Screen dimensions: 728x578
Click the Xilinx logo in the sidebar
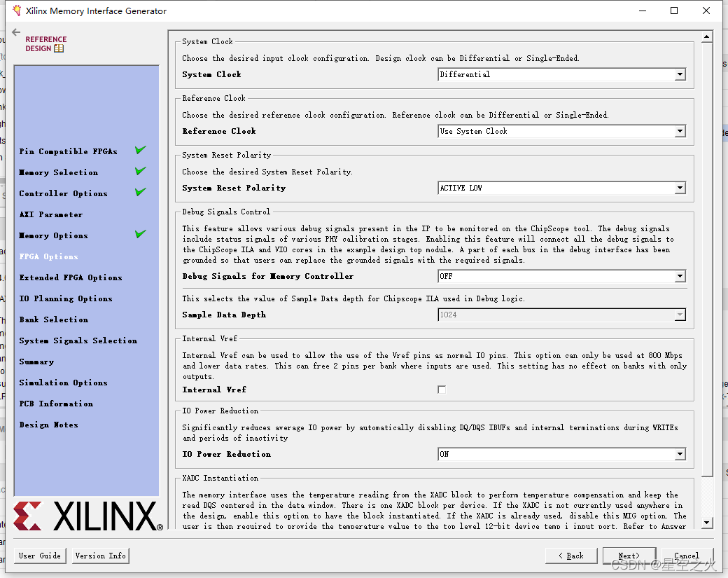(x=88, y=516)
